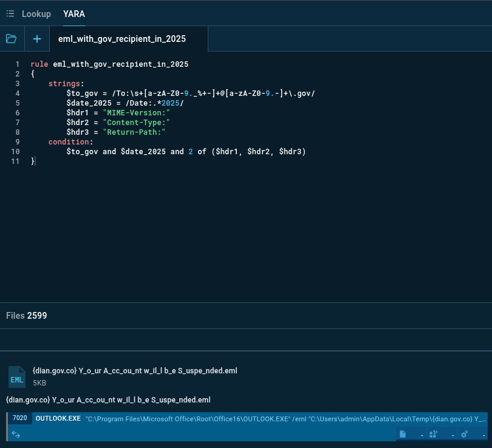Switch to the Lookup tab

click(36, 13)
